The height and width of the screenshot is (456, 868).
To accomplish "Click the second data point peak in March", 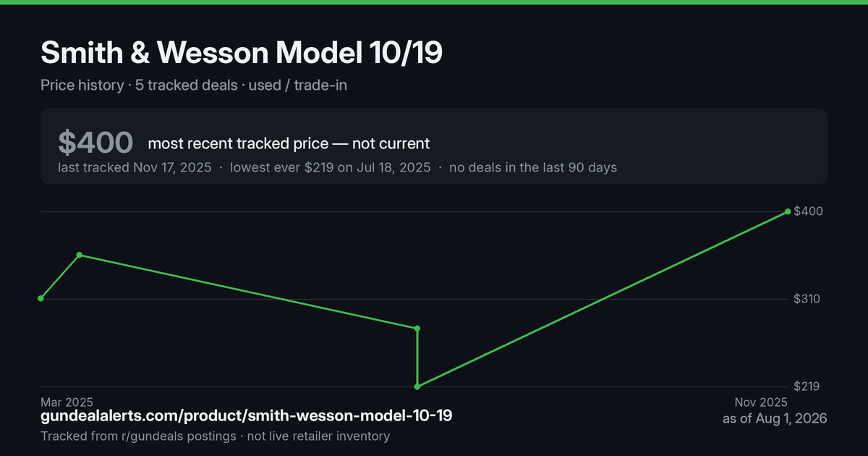I will [80, 255].
